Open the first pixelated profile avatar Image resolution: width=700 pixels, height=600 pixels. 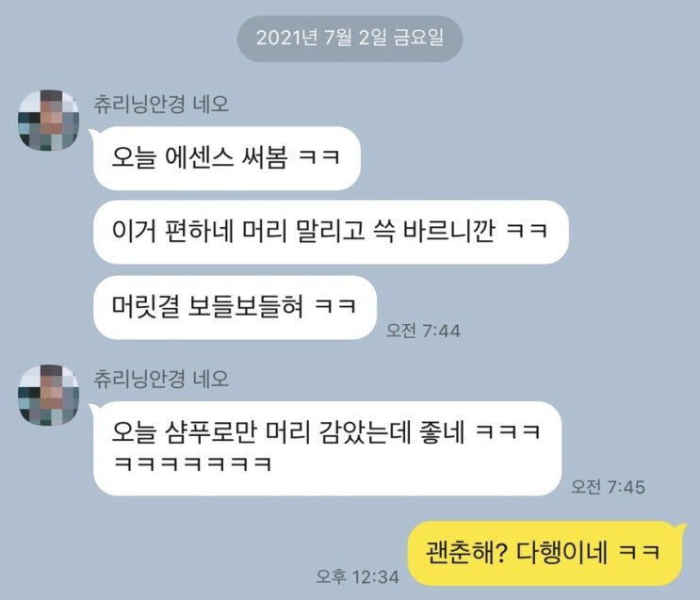[48, 120]
